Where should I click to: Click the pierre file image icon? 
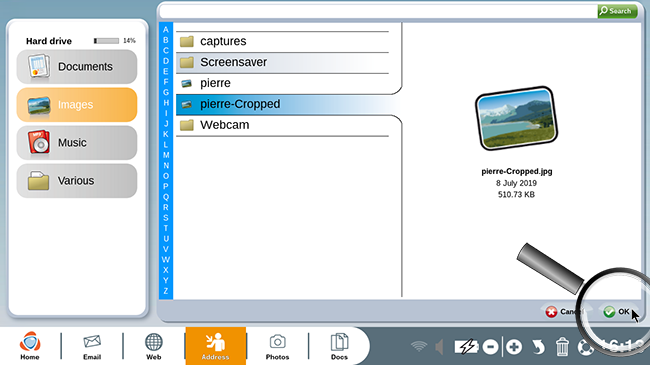[x=187, y=83]
